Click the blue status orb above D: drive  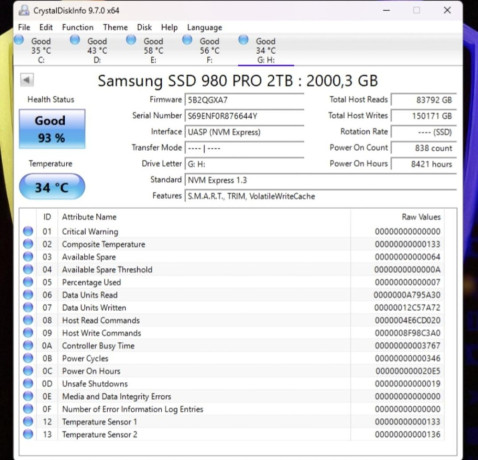coord(75,40)
